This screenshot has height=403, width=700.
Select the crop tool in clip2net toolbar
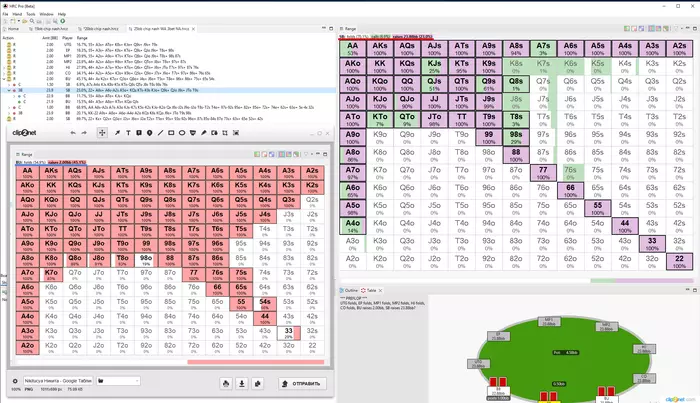coord(225,133)
